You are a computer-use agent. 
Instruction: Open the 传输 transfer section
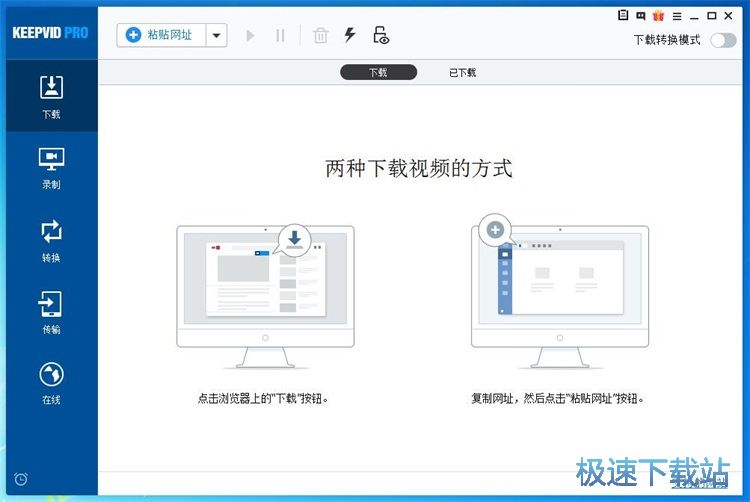(50, 312)
